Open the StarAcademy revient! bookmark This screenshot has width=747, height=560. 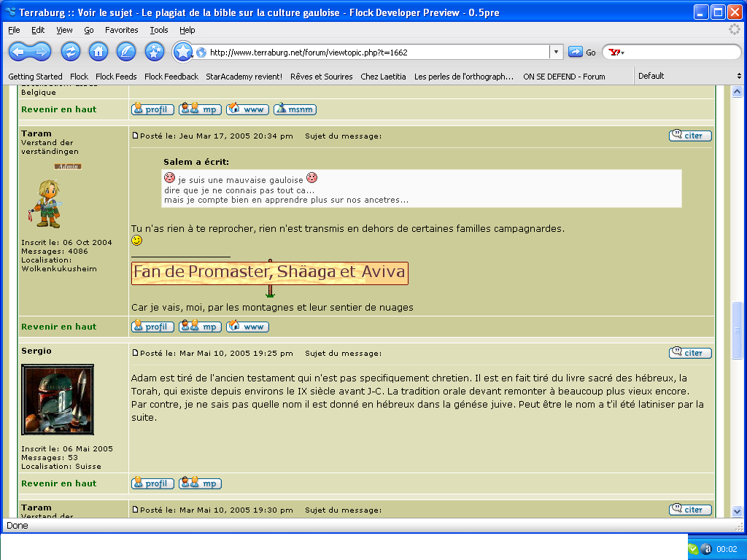point(244,77)
